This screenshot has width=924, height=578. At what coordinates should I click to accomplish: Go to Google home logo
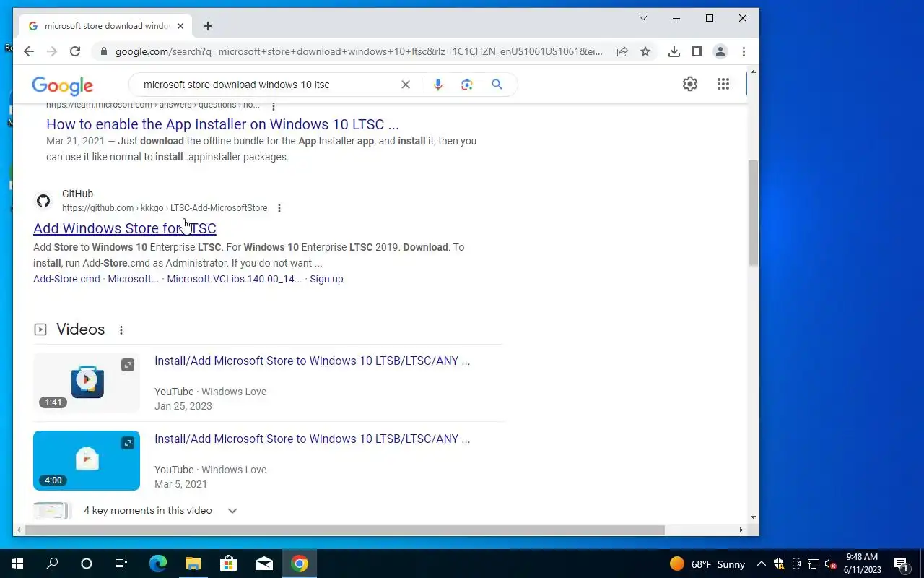[x=63, y=85]
